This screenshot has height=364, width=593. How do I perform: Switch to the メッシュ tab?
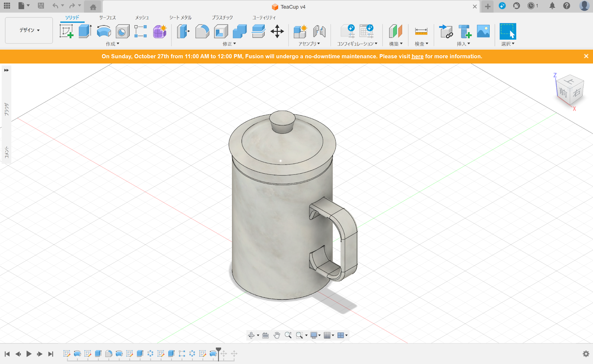[x=142, y=17]
